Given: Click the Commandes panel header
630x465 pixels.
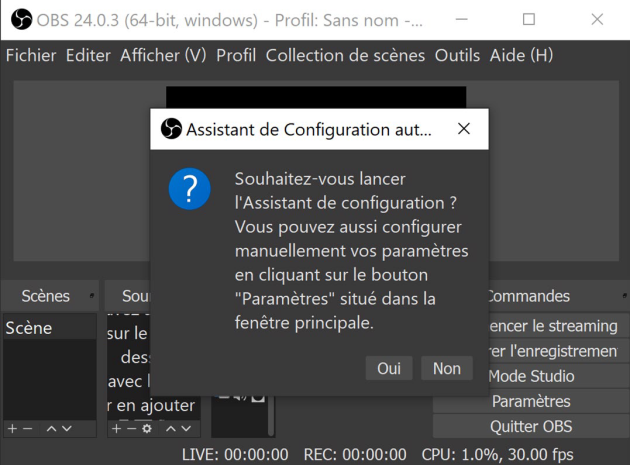Looking at the screenshot, I should (x=558, y=296).
